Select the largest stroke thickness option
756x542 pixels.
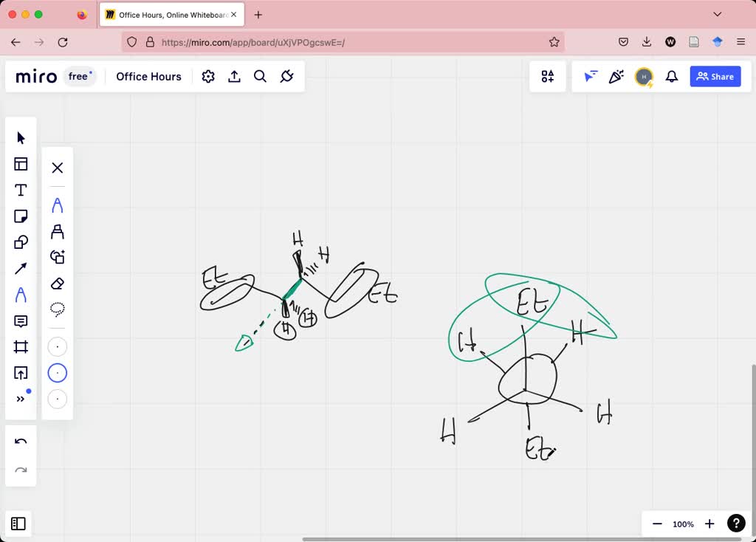(x=57, y=399)
